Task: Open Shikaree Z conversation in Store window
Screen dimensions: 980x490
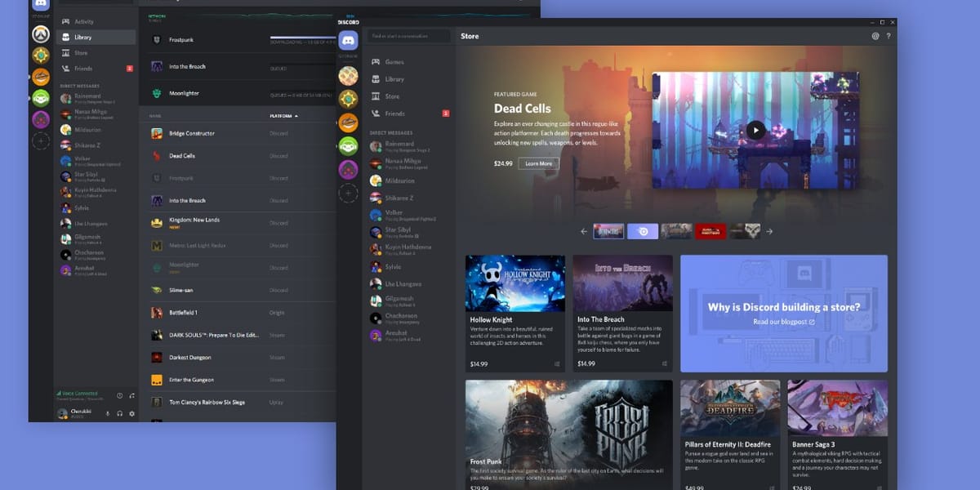Action: coord(408,198)
